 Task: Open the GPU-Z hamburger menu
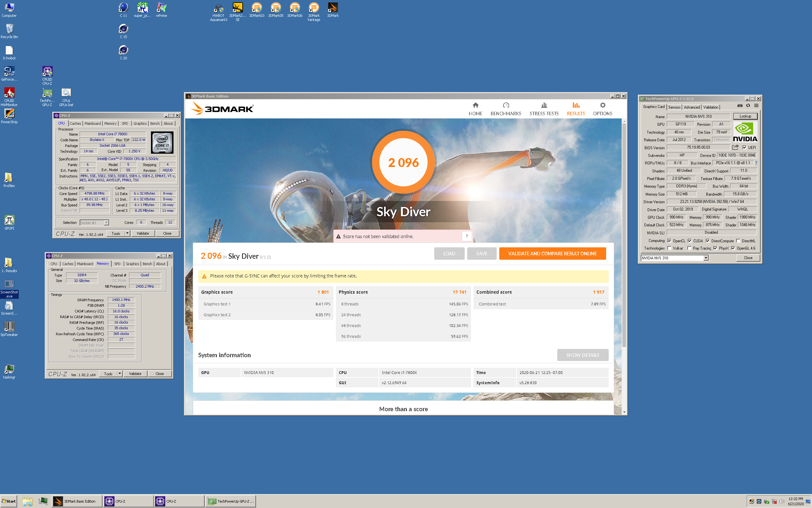click(756, 105)
